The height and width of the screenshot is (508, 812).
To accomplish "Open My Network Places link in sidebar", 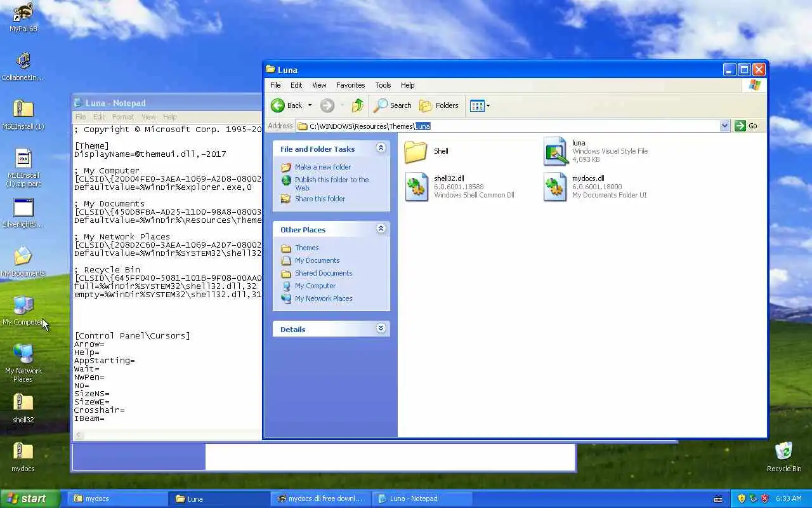I will click(323, 298).
